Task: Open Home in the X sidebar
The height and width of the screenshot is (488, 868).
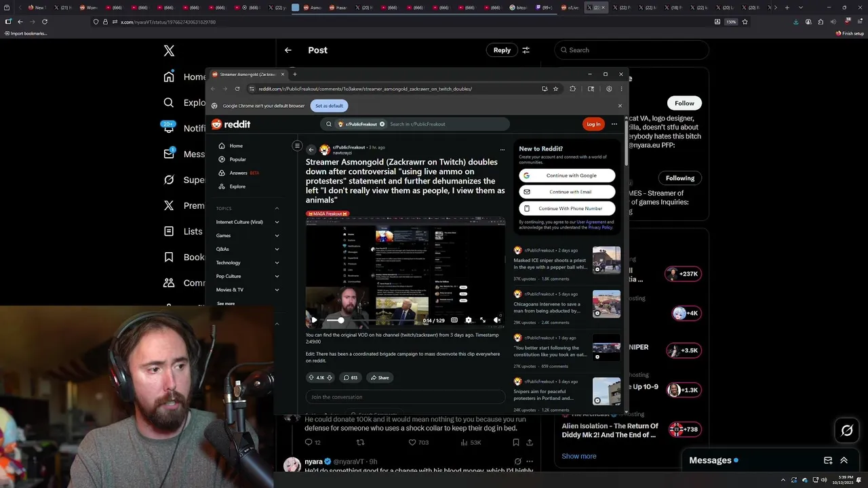Action: pyautogui.click(x=185, y=77)
